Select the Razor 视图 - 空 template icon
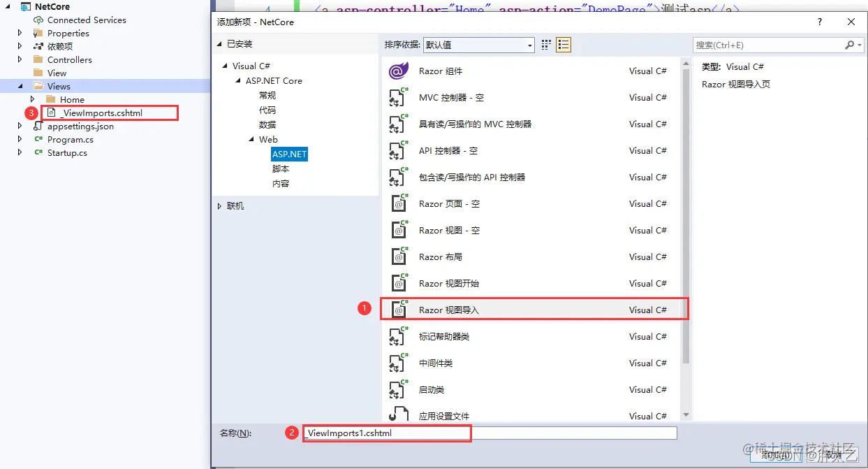The width and height of the screenshot is (868, 469). [399, 230]
